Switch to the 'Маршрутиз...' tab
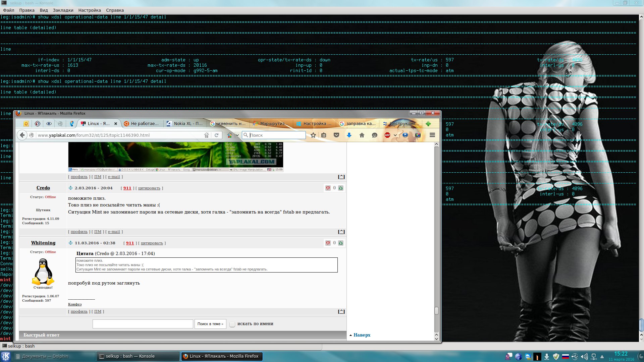Image resolution: width=644 pixels, height=362 pixels. click(x=271, y=124)
